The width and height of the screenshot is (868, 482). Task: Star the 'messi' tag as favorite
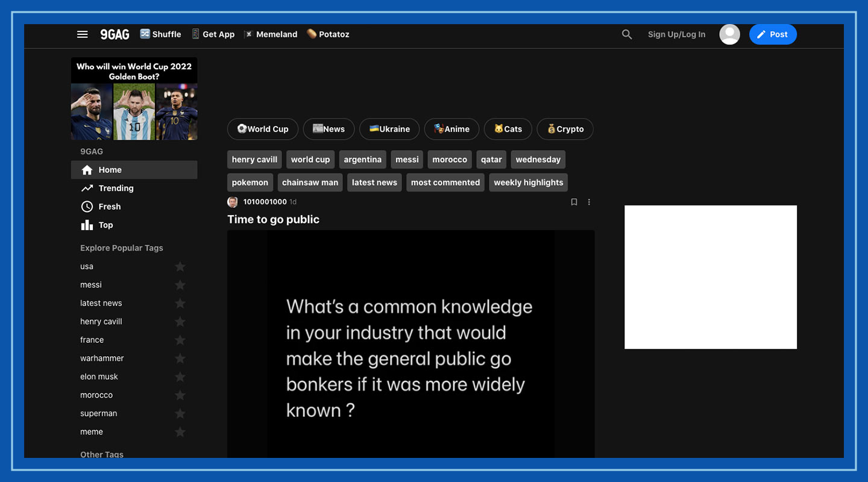point(180,285)
